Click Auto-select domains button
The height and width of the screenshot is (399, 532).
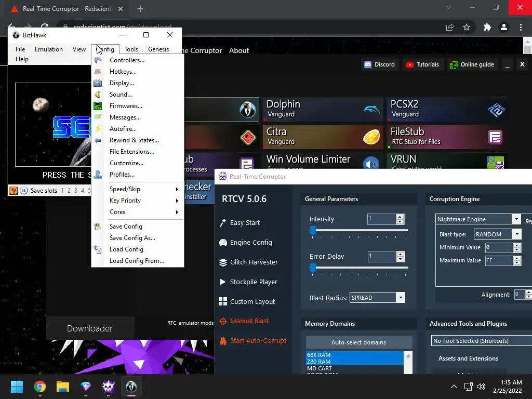click(358, 342)
